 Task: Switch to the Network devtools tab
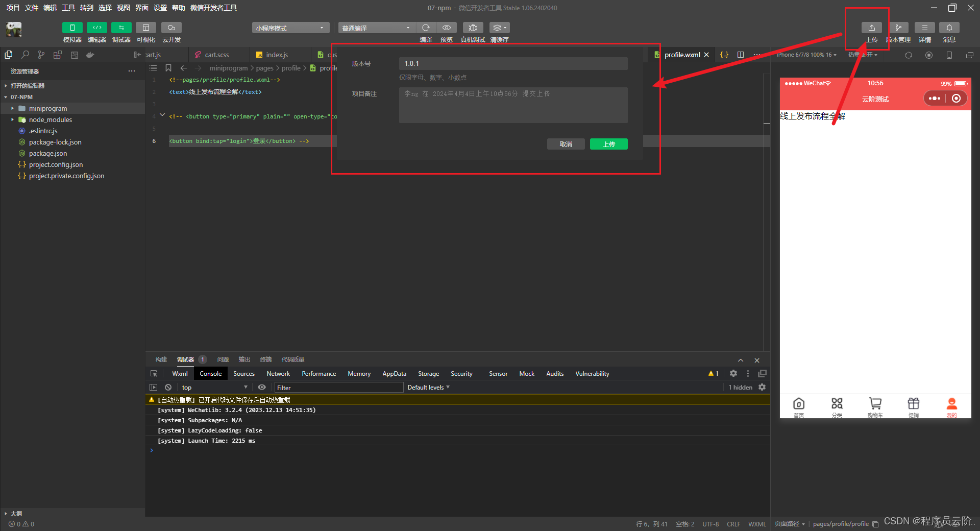(278, 374)
